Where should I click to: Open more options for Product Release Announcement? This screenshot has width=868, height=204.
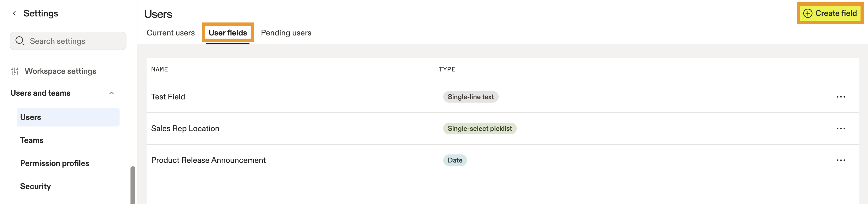click(x=841, y=160)
